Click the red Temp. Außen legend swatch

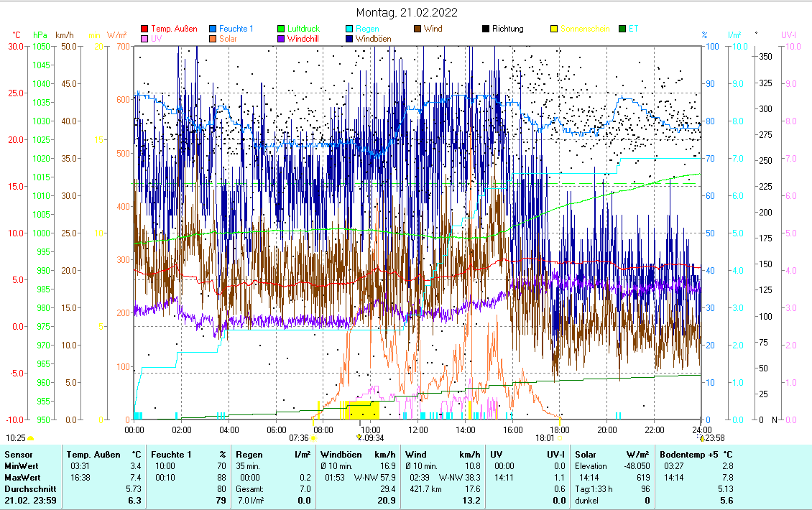(145, 29)
